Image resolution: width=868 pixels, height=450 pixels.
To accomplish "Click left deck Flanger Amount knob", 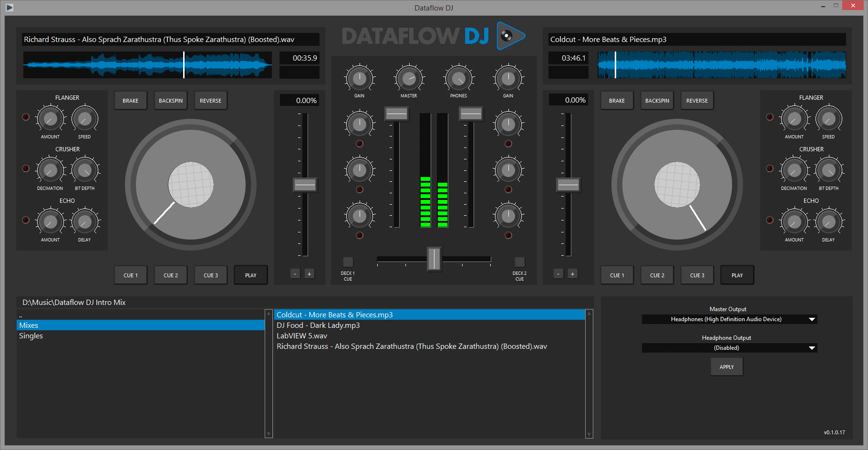I will (50, 119).
